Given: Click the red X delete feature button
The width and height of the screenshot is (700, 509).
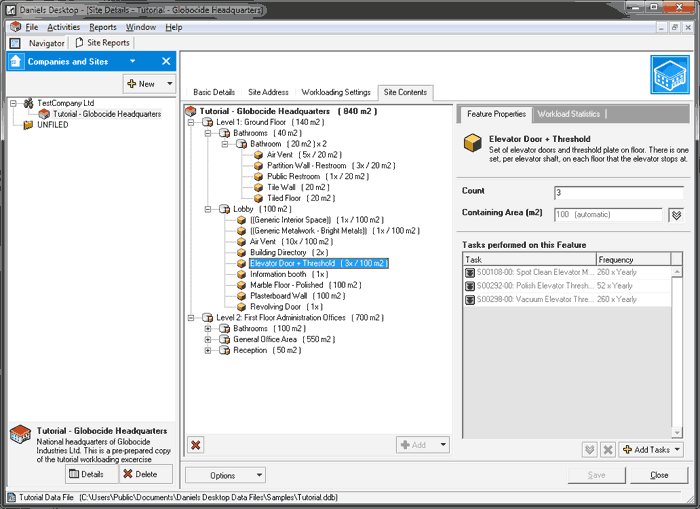Looking at the screenshot, I should 196,445.
